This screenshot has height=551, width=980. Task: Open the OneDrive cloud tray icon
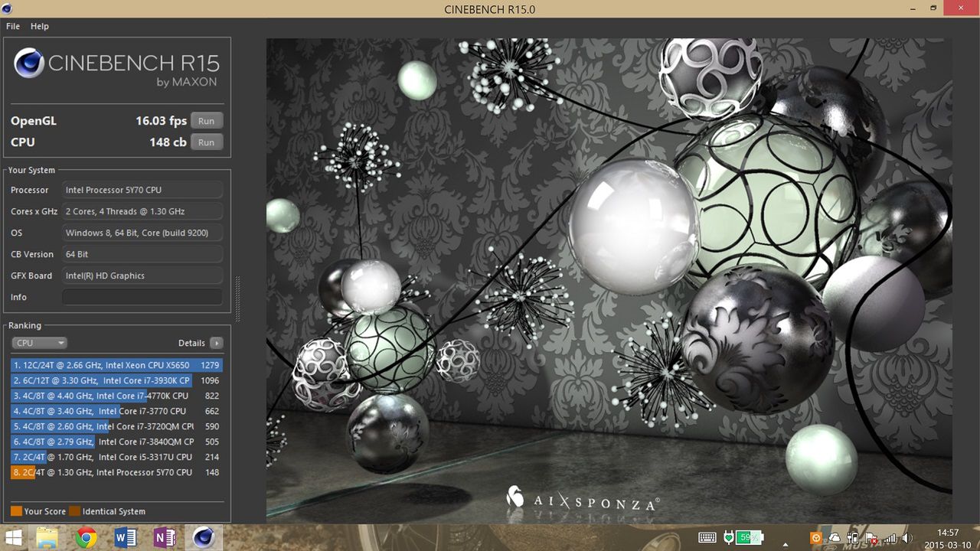coord(835,538)
